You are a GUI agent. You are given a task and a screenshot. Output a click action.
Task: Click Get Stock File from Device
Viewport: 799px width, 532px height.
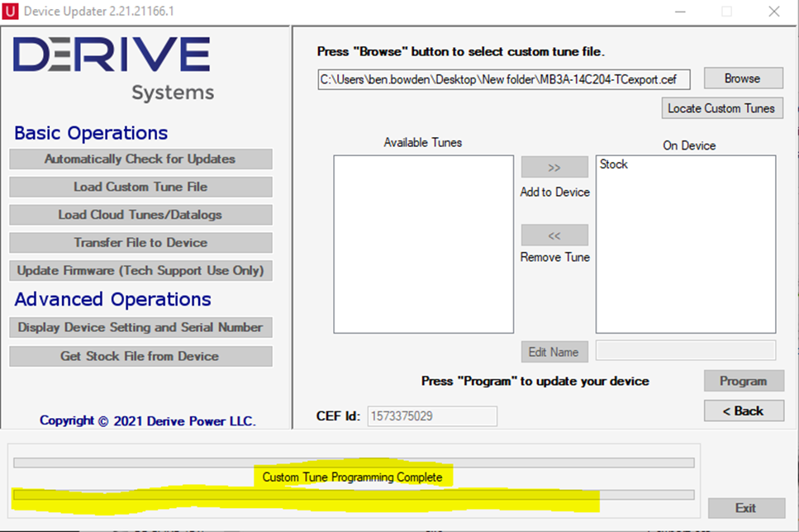click(140, 356)
